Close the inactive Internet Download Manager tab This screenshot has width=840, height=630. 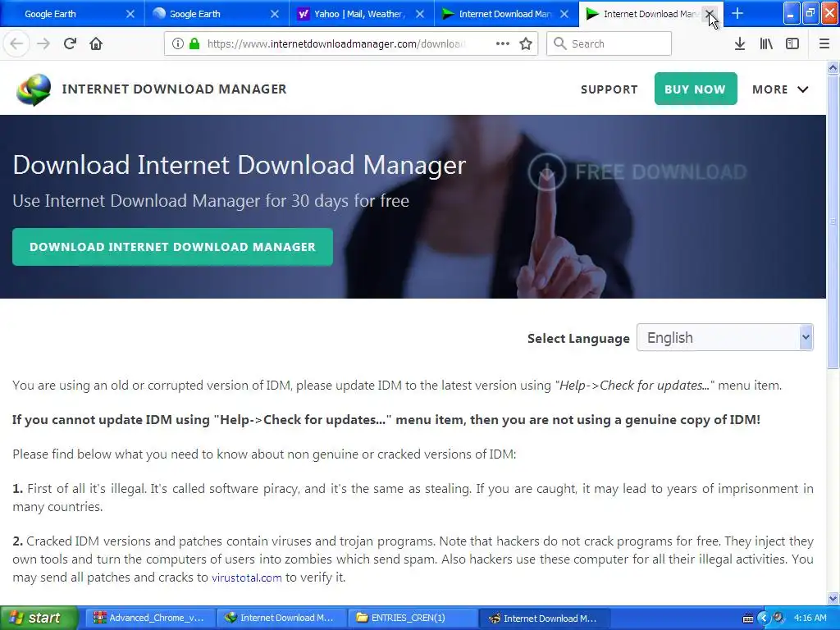(564, 14)
